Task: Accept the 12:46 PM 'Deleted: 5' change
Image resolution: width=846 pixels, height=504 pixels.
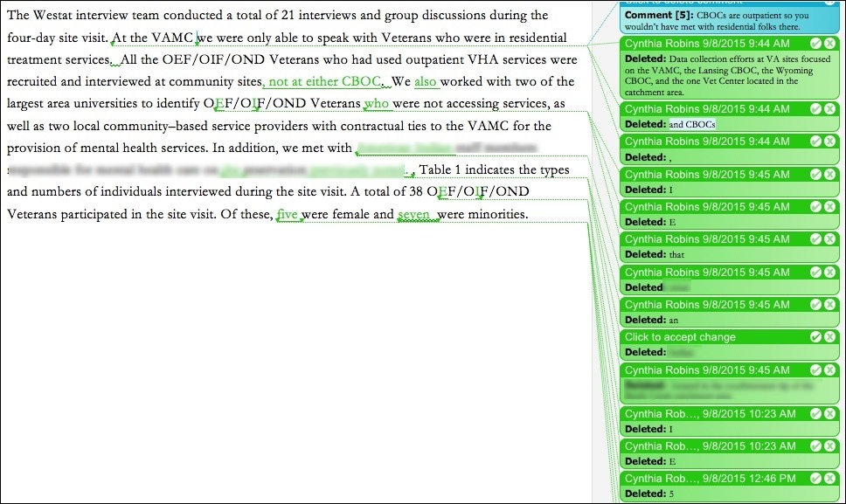Action: point(815,479)
